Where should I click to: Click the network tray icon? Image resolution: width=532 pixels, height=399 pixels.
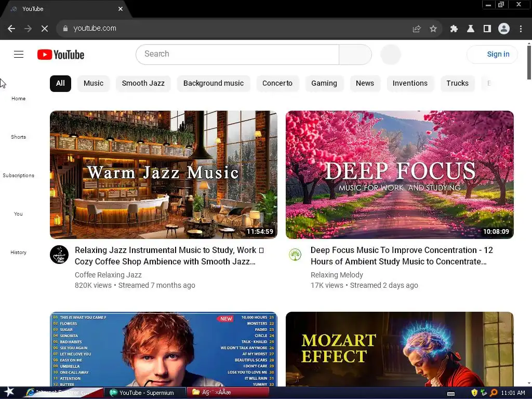tap(484, 393)
